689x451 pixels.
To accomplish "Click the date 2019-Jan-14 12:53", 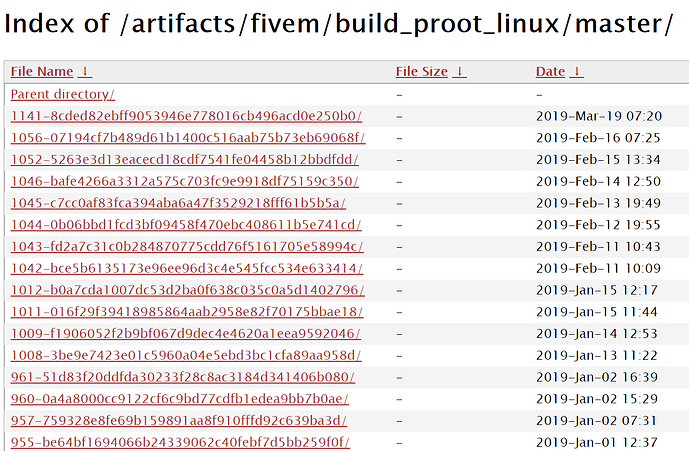I will pyautogui.click(x=597, y=334).
